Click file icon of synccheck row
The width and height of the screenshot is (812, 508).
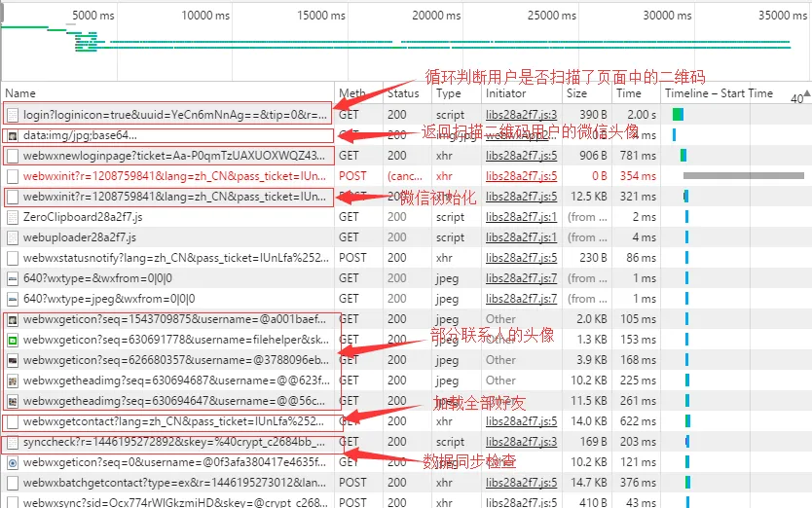pyautogui.click(x=13, y=442)
